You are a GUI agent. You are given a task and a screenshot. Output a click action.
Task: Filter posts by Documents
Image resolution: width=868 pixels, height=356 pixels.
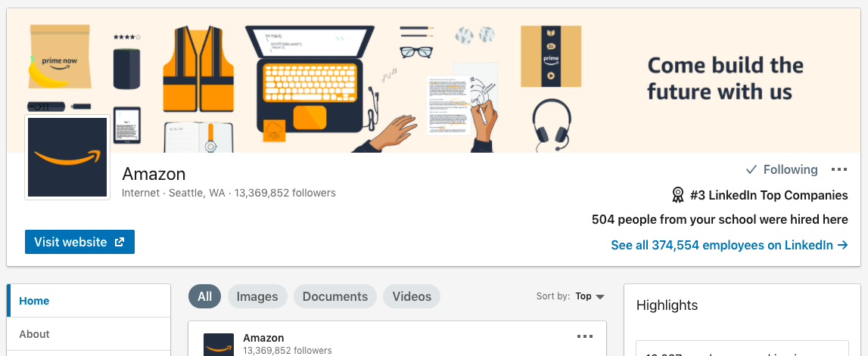coord(335,296)
